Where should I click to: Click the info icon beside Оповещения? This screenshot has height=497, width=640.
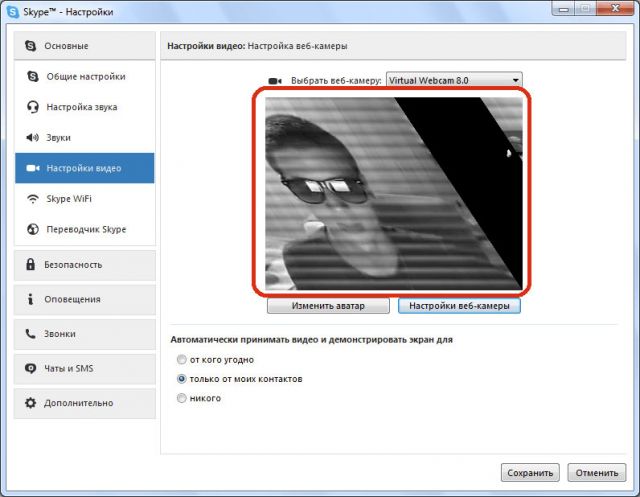tap(30, 299)
